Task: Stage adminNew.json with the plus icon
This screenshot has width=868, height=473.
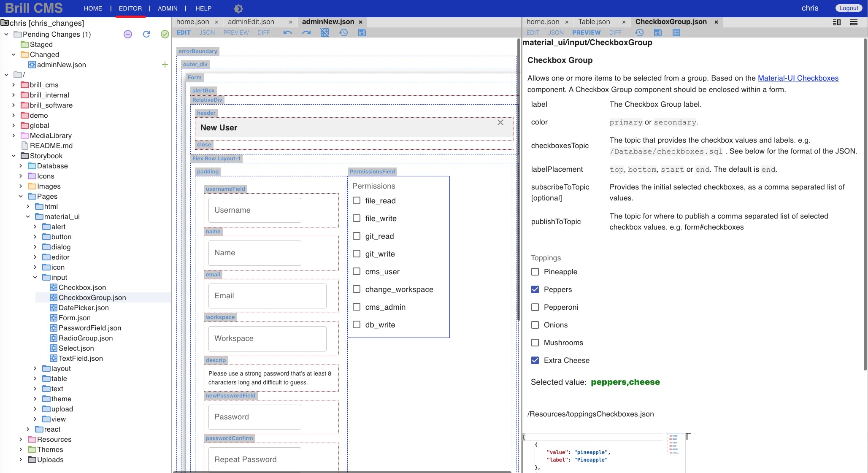Action: tap(165, 65)
